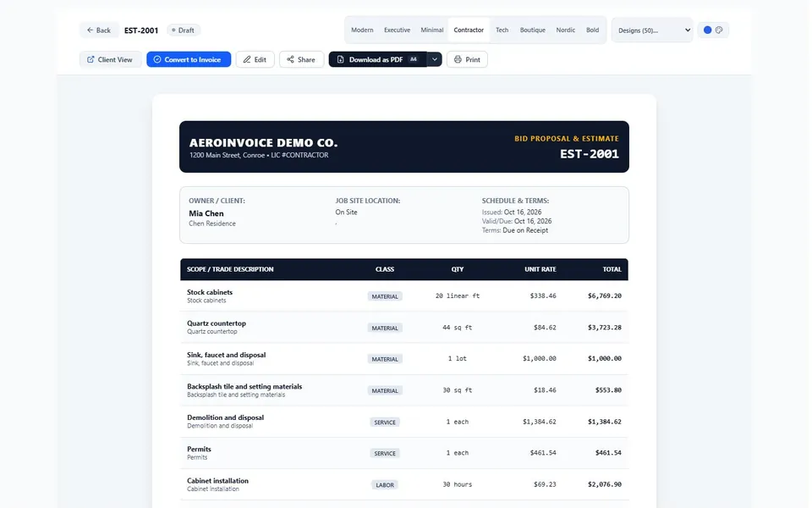Click the blue accent color swatch
The image size is (812, 508).
(707, 30)
